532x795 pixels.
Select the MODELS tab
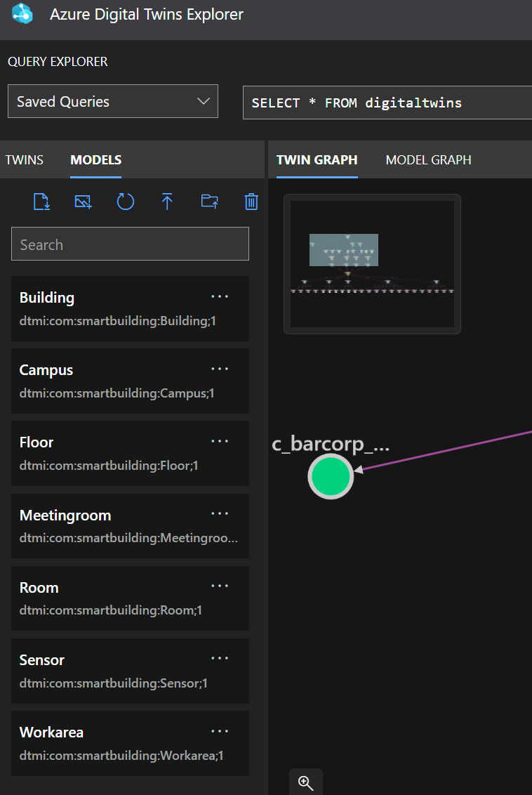click(x=95, y=160)
